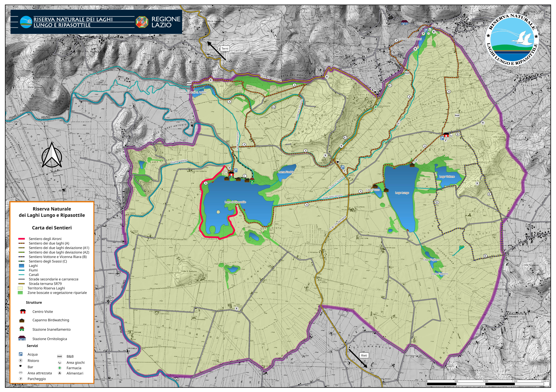The image size is (556, 392).
Task: Click the Troticoltura Colli S. Velino label
Action: point(192,92)
